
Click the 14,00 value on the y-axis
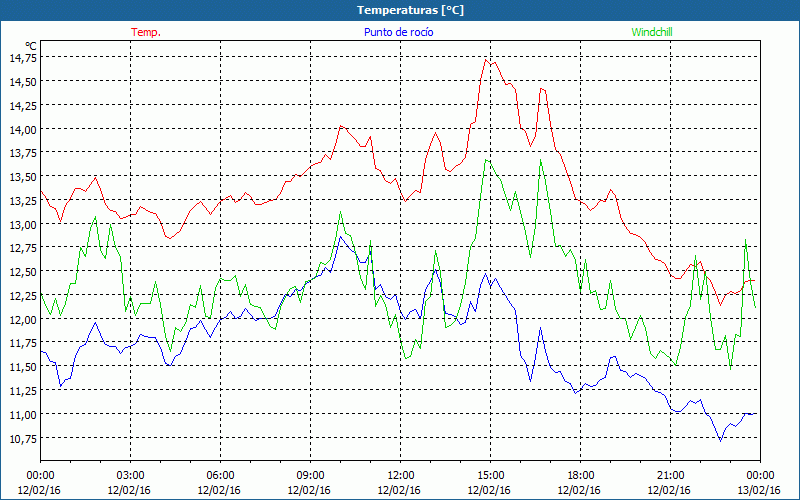(x=23, y=129)
